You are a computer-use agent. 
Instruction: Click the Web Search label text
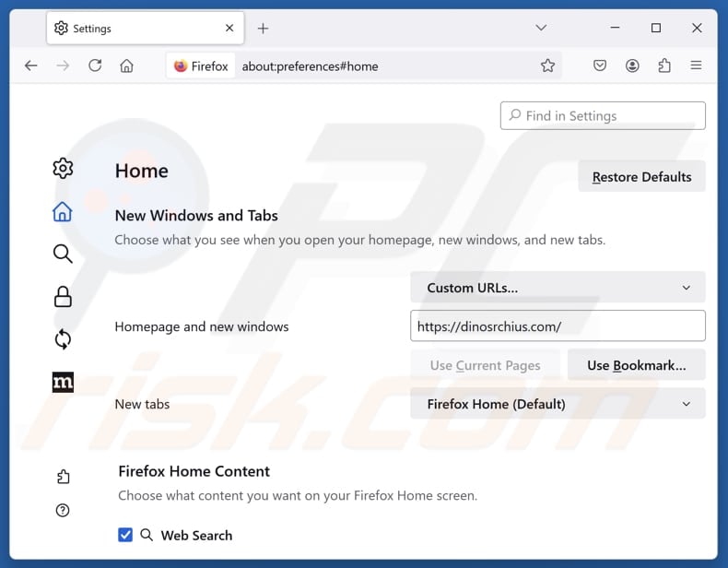196,535
